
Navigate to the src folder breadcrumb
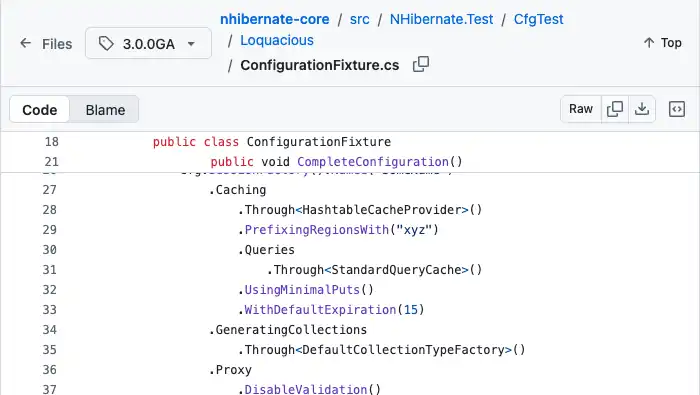pyautogui.click(x=359, y=19)
